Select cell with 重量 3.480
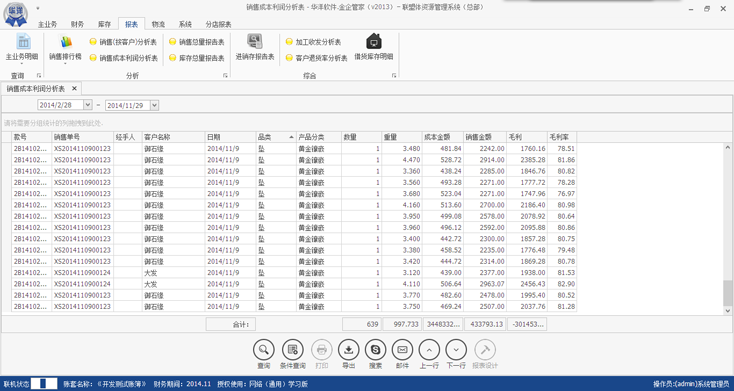The width and height of the screenshot is (734, 391). [402, 148]
